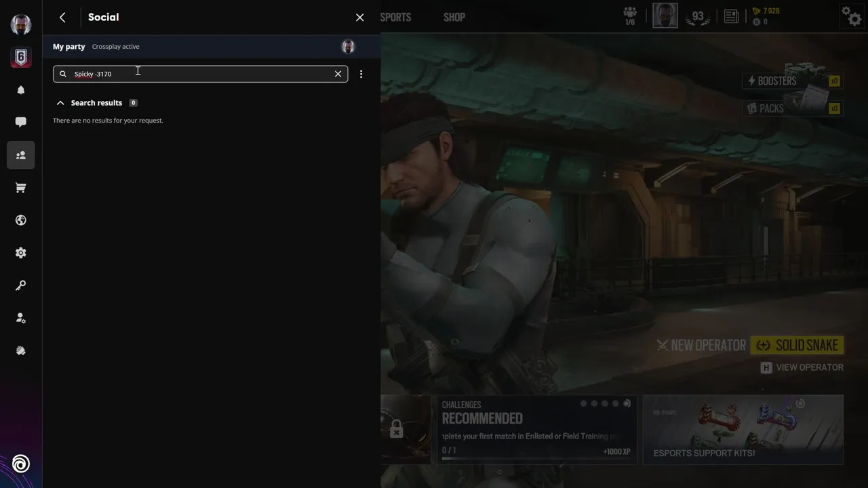Open the Rainbow Six Siege game icon
Image resolution: width=868 pixels, height=488 pixels.
[21, 57]
